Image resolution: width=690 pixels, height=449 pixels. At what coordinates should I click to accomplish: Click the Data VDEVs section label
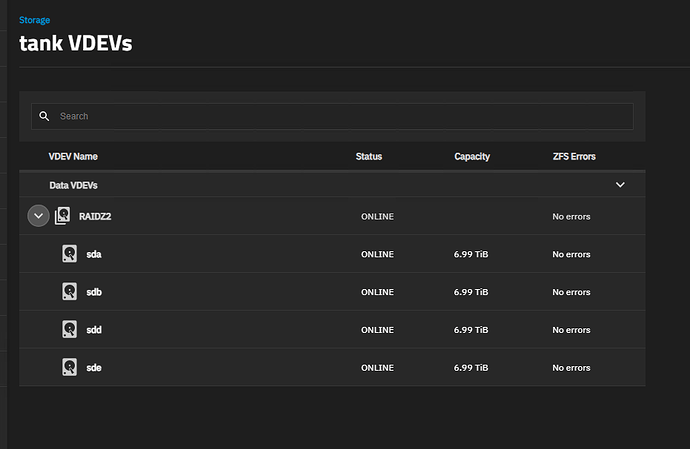coord(73,185)
